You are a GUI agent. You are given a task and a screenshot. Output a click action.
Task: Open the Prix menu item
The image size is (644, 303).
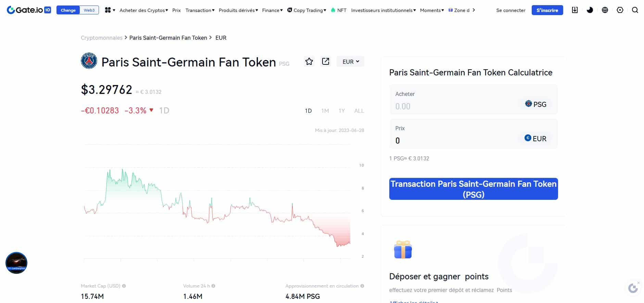(176, 10)
